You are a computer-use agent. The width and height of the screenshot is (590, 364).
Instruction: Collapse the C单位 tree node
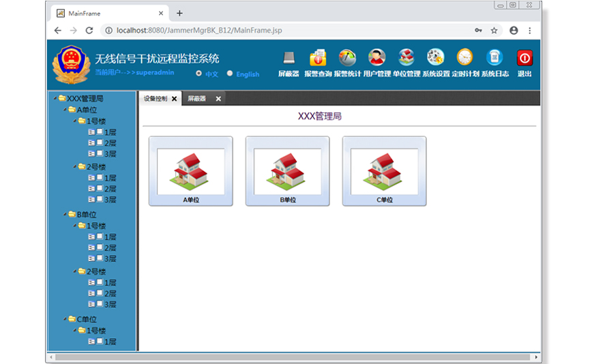[x=65, y=319]
